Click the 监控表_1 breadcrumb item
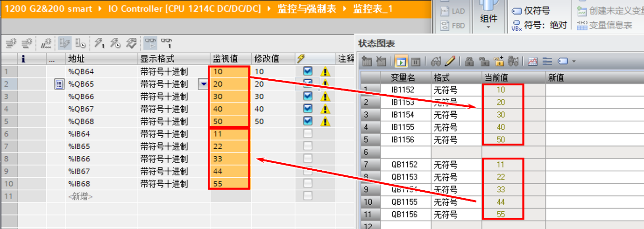644x229 pixels. (x=373, y=8)
